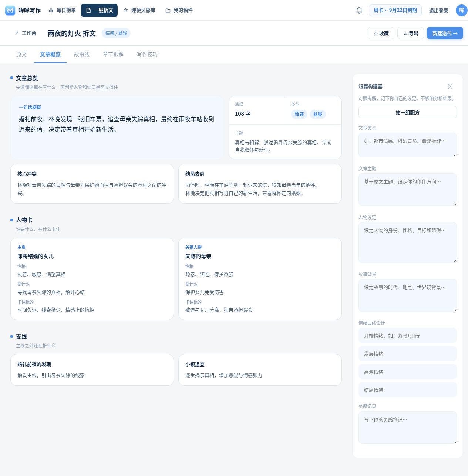Click 新建迭代 button
This screenshot has width=468, height=476.
click(x=445, y=33)
